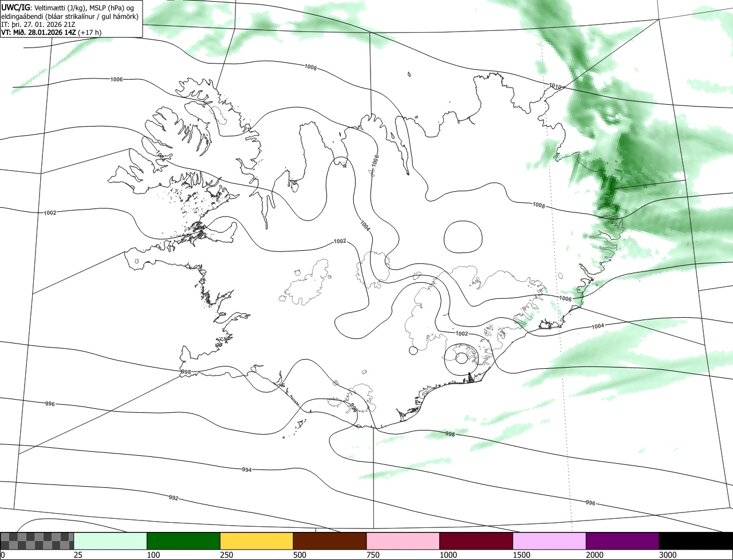Click the legend value 2000

pos(594,555)
